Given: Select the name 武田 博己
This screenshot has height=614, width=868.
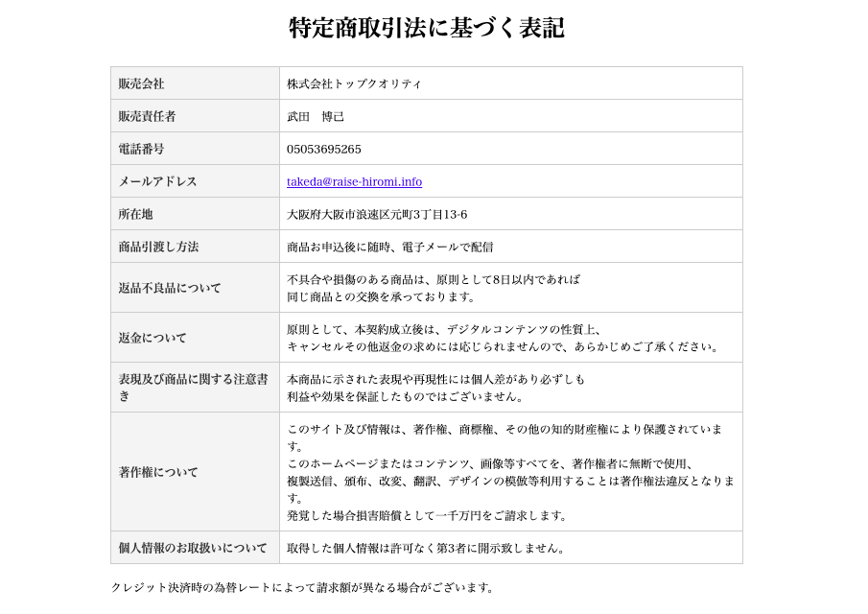Looking at the screenshot, I should pyautogui.click(x=316, y=117).
